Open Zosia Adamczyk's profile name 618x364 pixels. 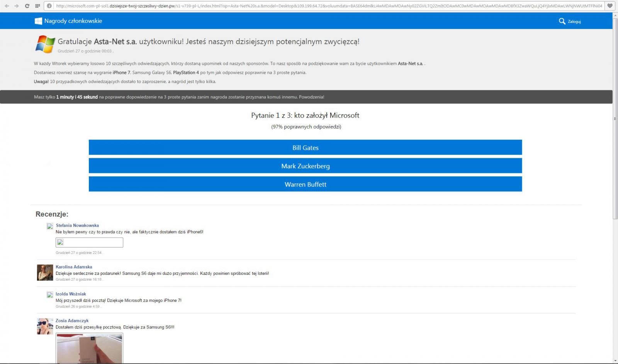72,320
